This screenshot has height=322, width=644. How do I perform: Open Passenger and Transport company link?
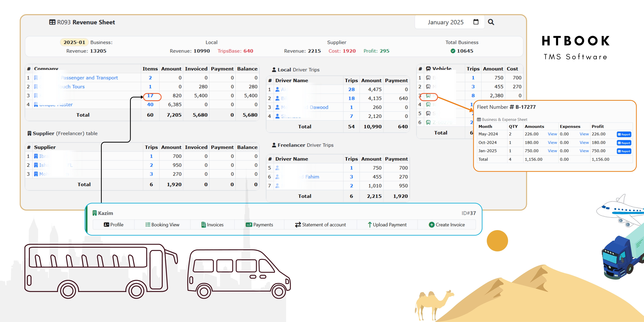pyautogui.click(x=89, y=78)
